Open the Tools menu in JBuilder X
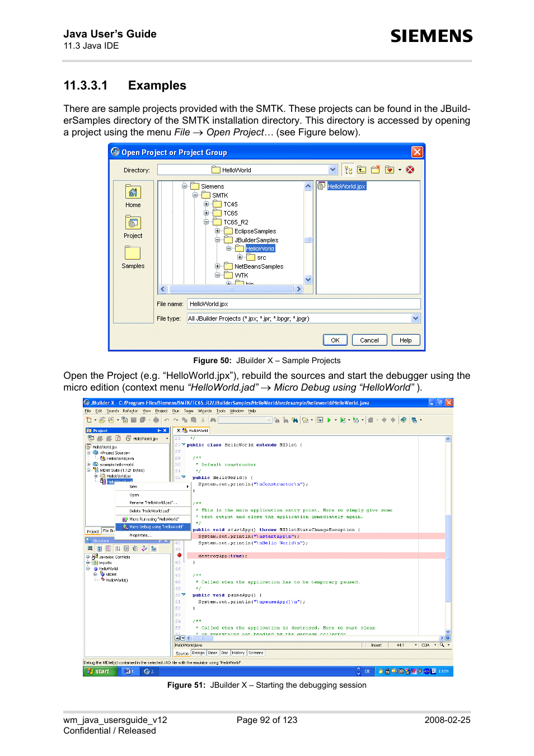Viewport: 534px width, 756px height. coord(221,411)
